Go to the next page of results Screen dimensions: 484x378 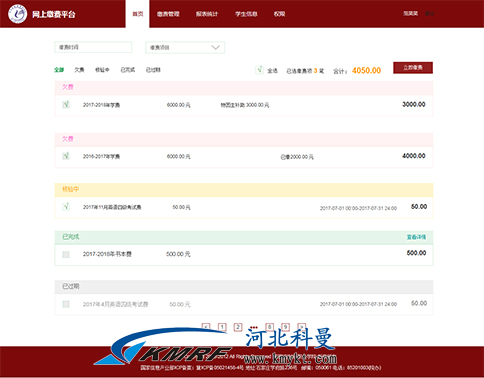pyautogui.click(x=301, y=327)
